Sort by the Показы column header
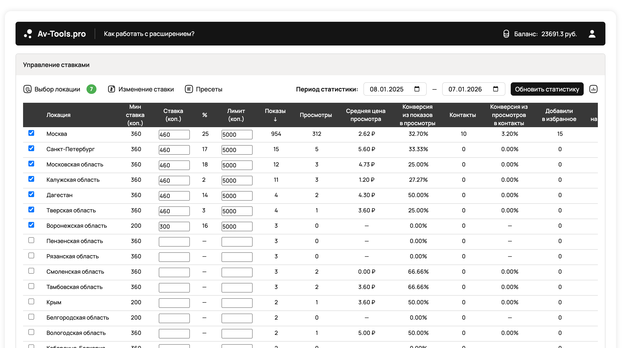 point(275,115)
